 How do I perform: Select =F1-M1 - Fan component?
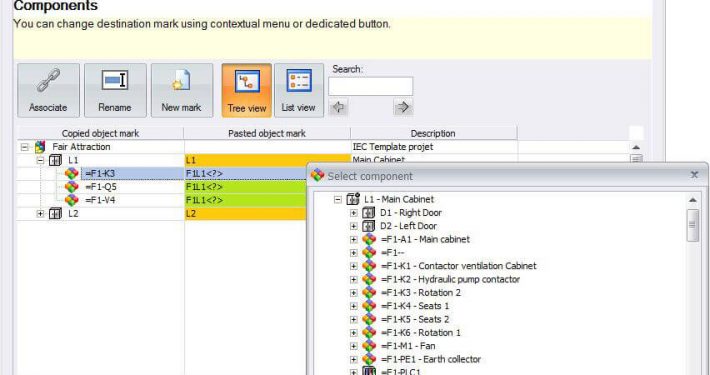(408, 346)
